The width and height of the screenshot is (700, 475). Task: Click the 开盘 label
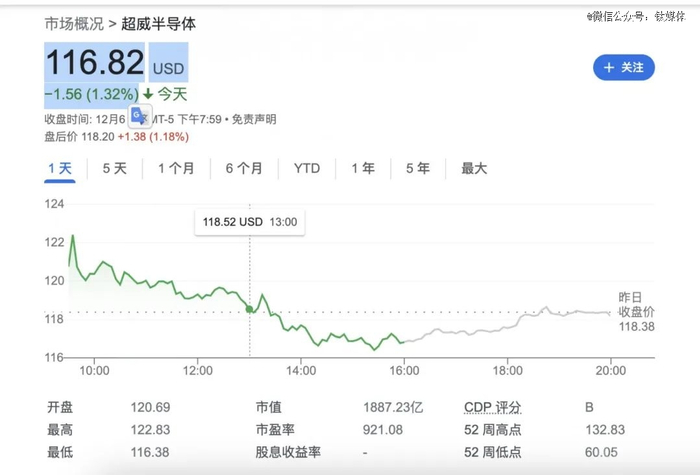[x=60, y=407]
